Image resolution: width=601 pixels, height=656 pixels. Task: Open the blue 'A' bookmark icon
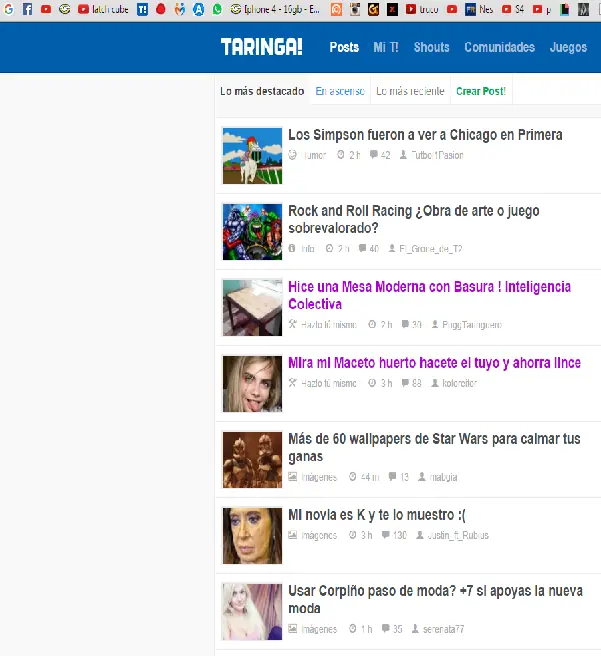(198, 9)
